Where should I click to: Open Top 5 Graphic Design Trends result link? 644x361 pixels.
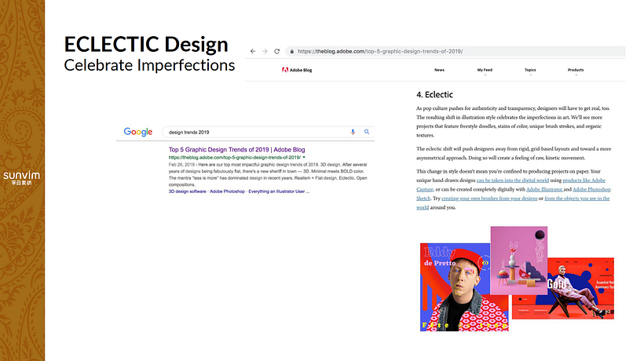pyautogui.click(x=236, y=150)
